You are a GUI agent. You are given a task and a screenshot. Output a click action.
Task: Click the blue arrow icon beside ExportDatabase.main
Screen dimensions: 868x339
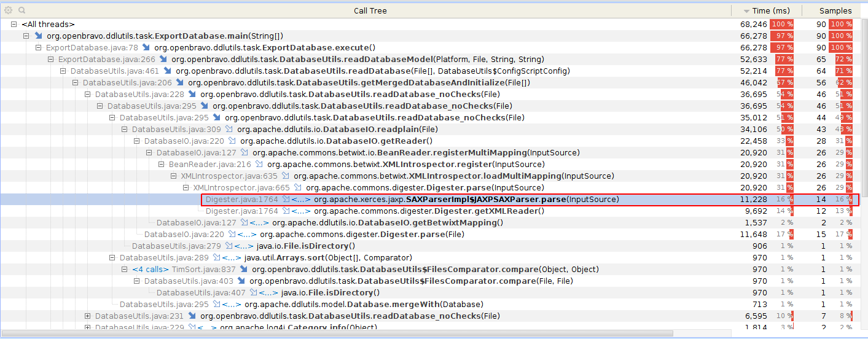click(39, 36)
